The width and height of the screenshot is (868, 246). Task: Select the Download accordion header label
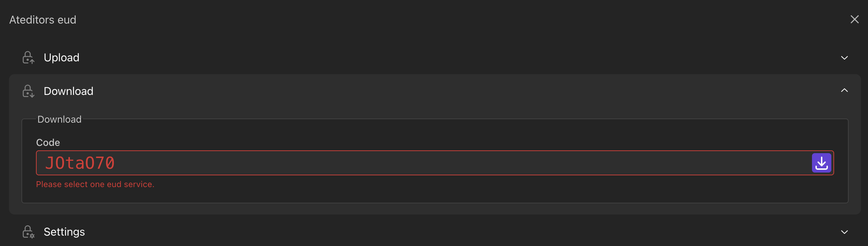68,91
